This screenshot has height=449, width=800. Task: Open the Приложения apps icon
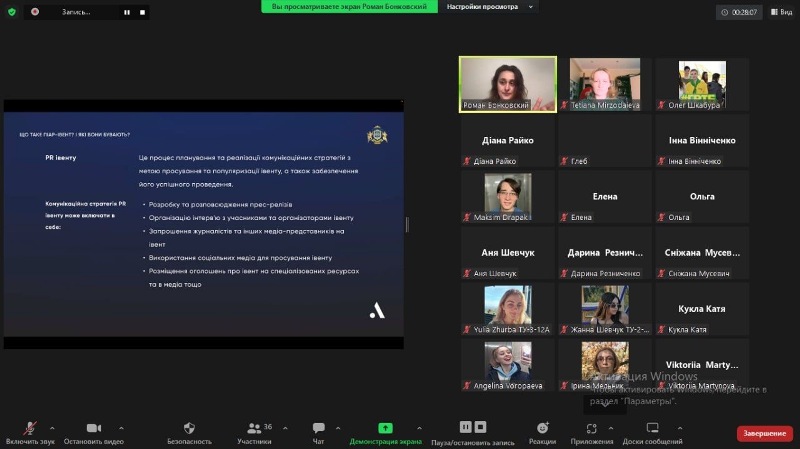click(x=592, y=429)
